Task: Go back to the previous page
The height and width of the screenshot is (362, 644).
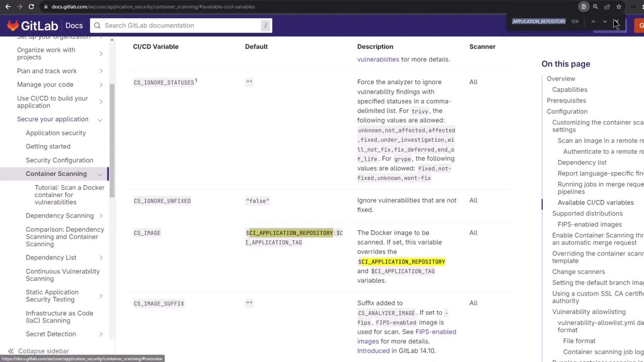Action: click(8, 7)
